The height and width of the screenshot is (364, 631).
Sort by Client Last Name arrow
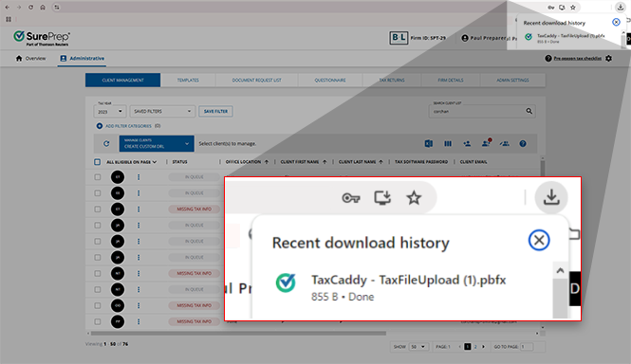click(380, 162)
